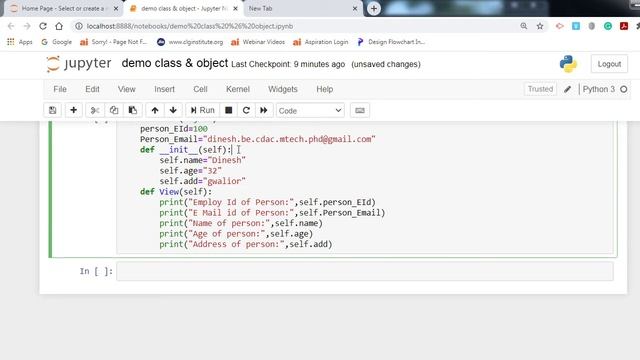The width and height of the screenshot is (640, 360).
Task: Click Last Checkpoint 9 minutes ago text
Action: (288, 64)
